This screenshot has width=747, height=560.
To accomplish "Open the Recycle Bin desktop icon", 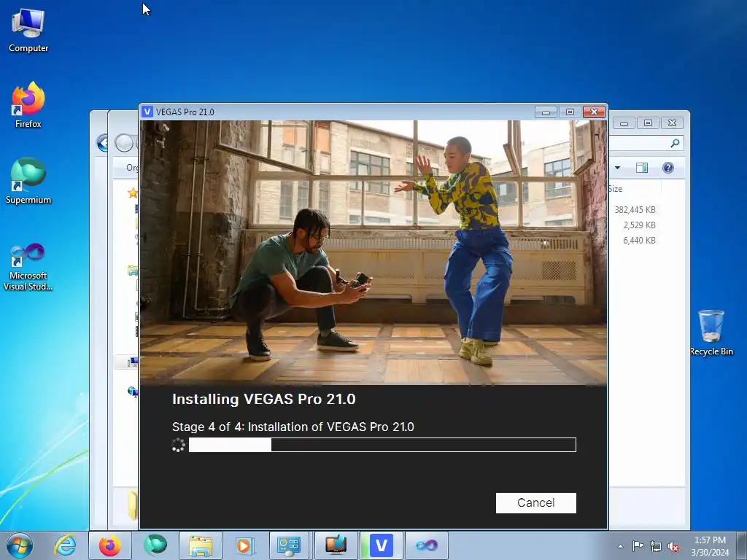I will (711, 332).
